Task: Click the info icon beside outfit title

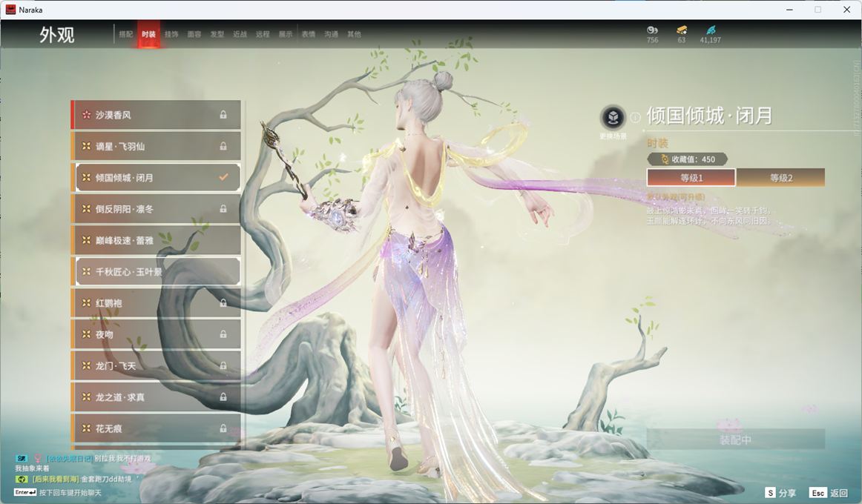Action: pos(636,117)
